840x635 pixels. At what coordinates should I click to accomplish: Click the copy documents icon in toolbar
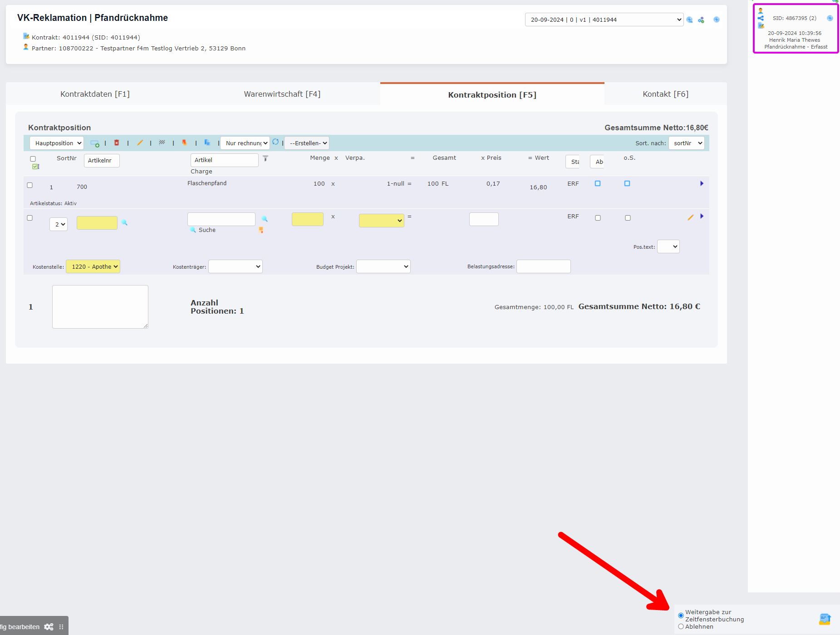click(x=207, y=143)
